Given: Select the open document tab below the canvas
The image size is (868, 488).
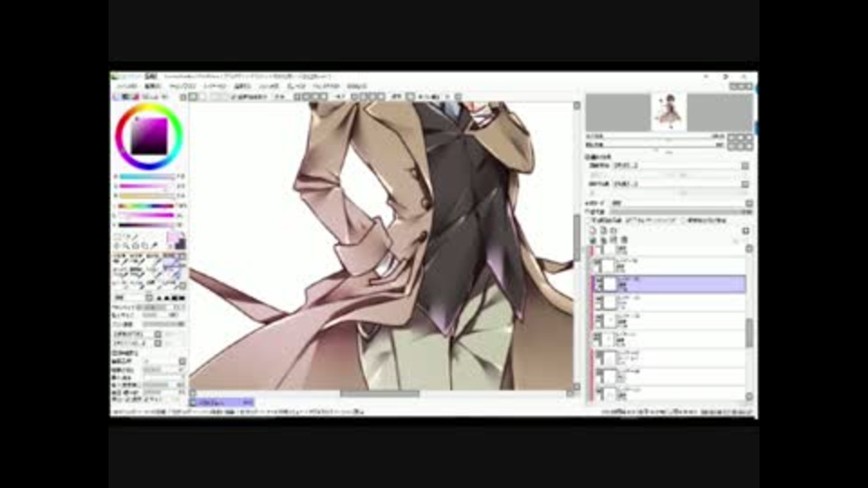Looking at the screenshot, I should (x=222, y=402).
